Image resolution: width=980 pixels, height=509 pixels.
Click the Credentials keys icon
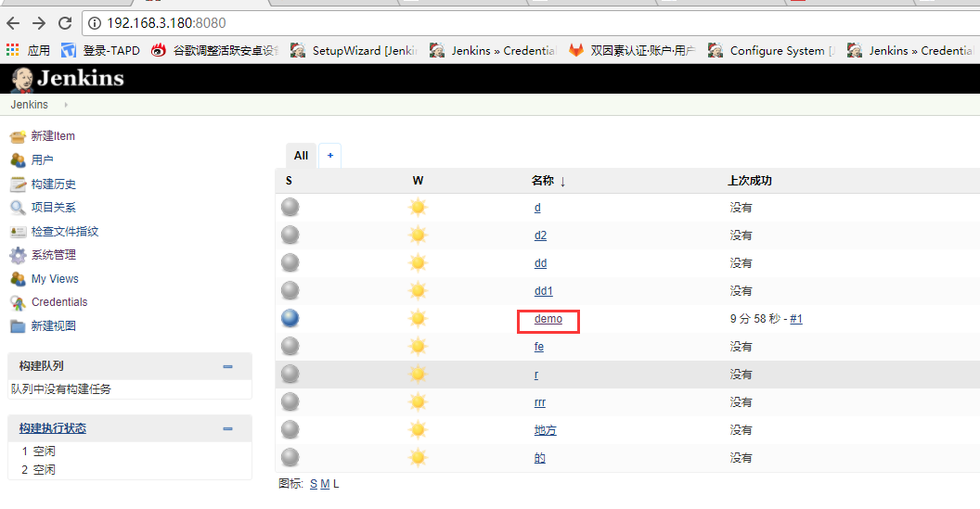point(18,302)
